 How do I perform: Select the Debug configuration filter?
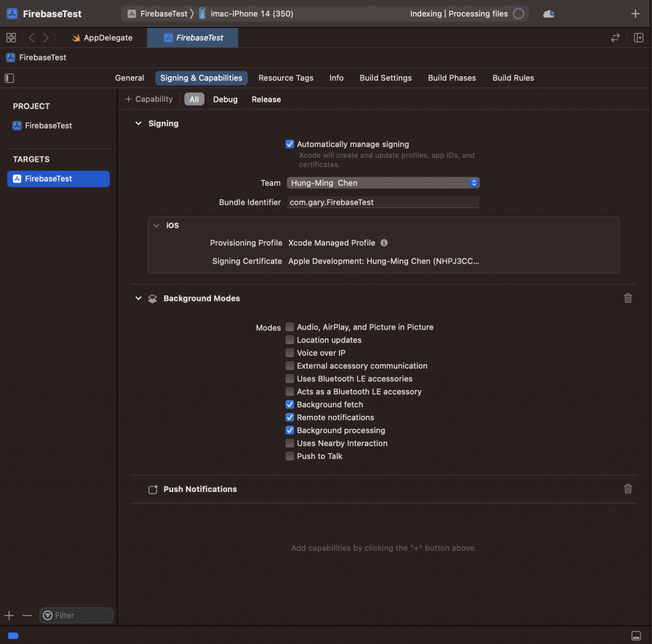click(x=225, y=99)
